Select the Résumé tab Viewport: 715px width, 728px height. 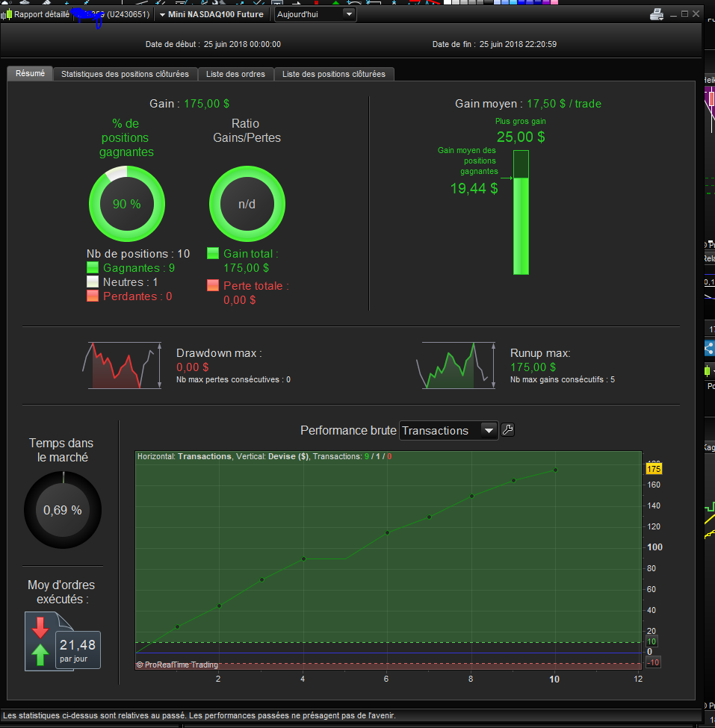pyautogui.click(x=30, y=73)
